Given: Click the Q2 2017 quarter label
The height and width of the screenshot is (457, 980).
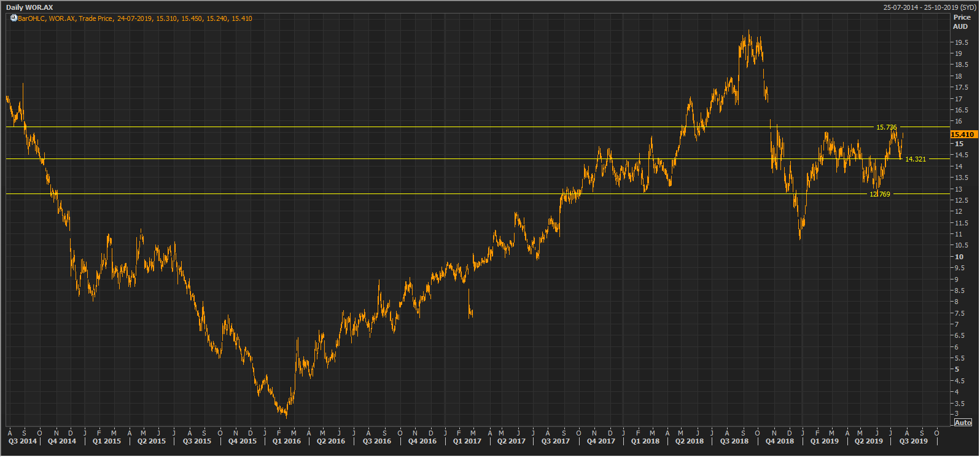Looking at the screenshot, I should point(511,441).
